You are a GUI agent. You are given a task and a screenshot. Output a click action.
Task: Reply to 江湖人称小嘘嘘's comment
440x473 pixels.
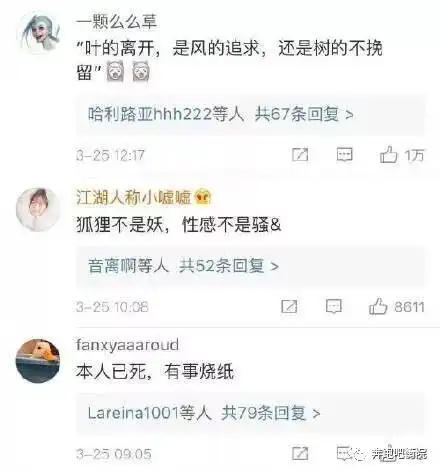coord(334,306)
